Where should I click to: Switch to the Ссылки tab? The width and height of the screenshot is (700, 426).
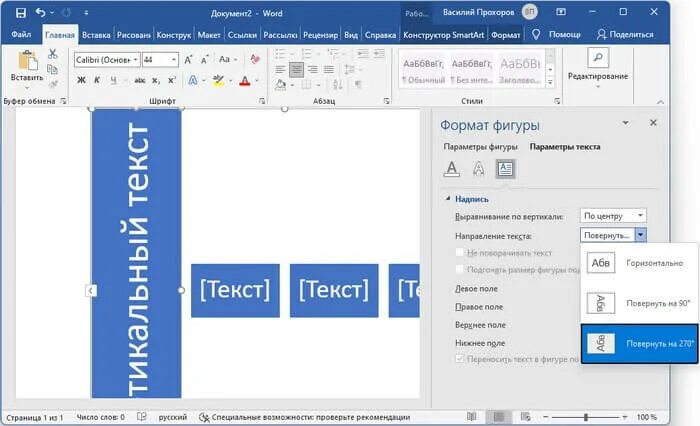coord(242,35)
